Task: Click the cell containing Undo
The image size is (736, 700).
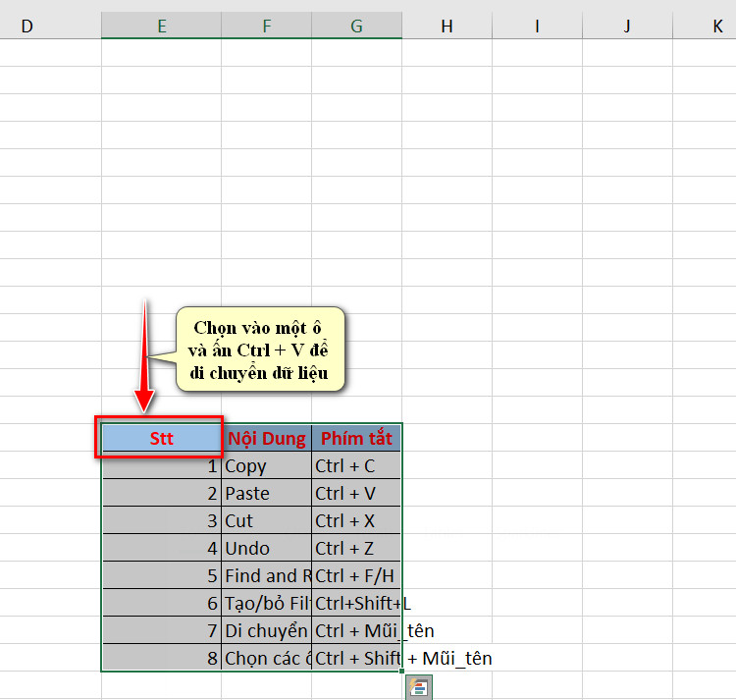Action: point(266,548)
